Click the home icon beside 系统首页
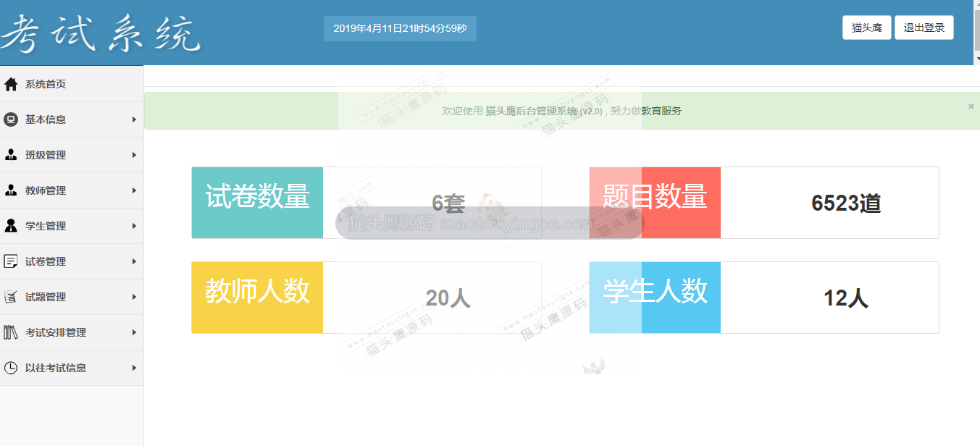Viewport: 980px width, 446px height. [x=11, y=84]
